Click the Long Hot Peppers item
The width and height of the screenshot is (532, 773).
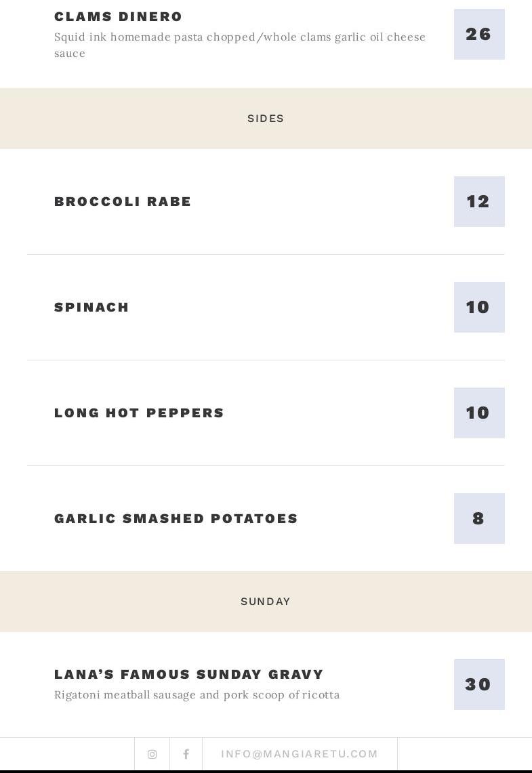[x=139, y=413]
